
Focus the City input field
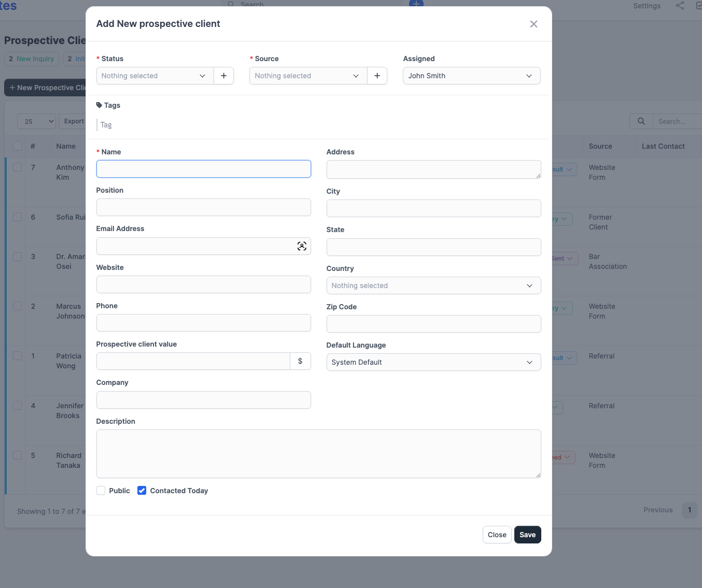[x=434, y=208]
